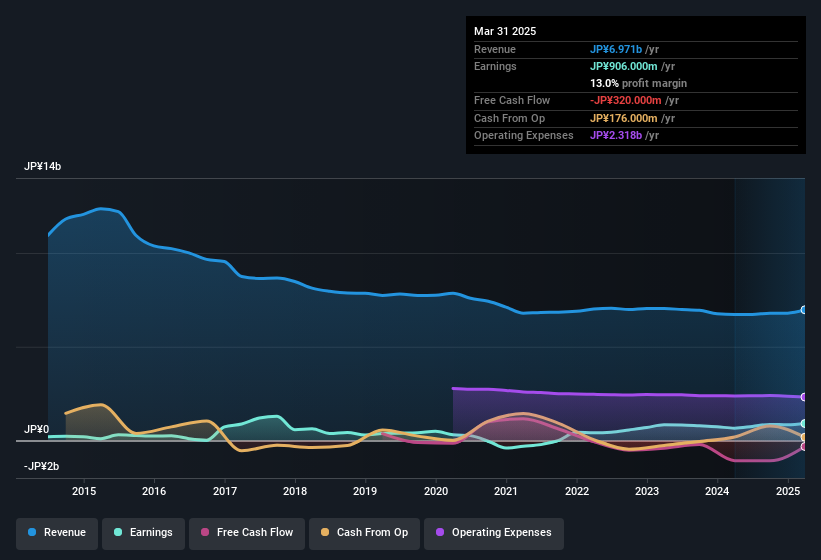
Task: Click the 2022 x-axis label
Action: (x=576, y=491)
